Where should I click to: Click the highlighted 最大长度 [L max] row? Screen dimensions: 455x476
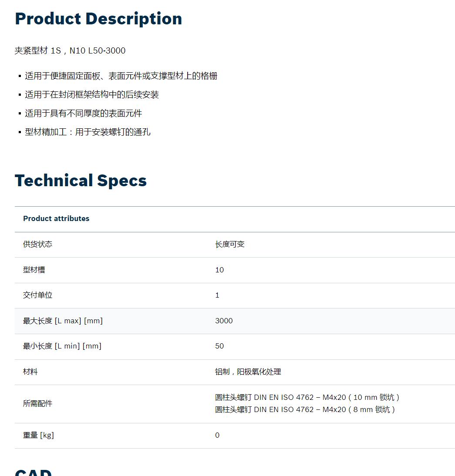tap(235, 321)
